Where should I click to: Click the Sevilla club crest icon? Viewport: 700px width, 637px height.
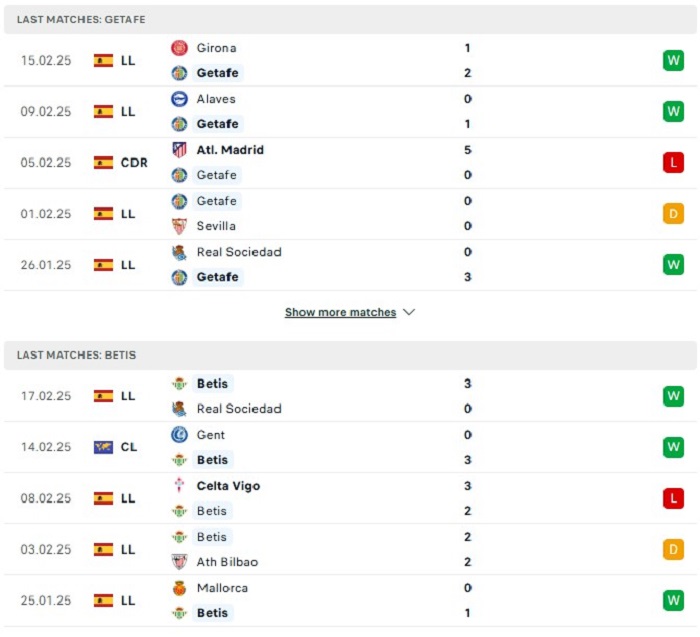[x=179, y=226]
